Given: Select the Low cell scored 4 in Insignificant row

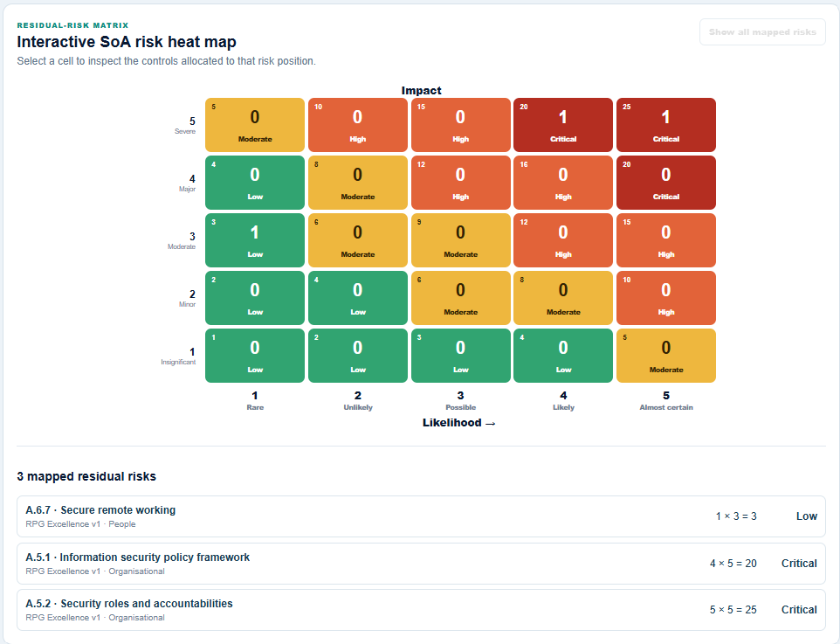Looking at the screenshot, I should point(563,356).
